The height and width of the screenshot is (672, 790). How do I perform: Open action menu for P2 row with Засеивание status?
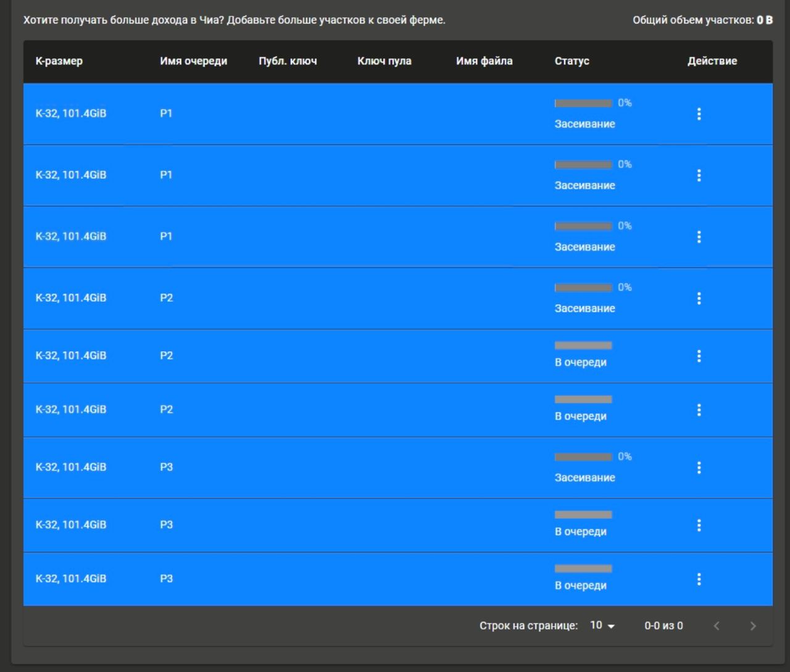coord(699,299)
